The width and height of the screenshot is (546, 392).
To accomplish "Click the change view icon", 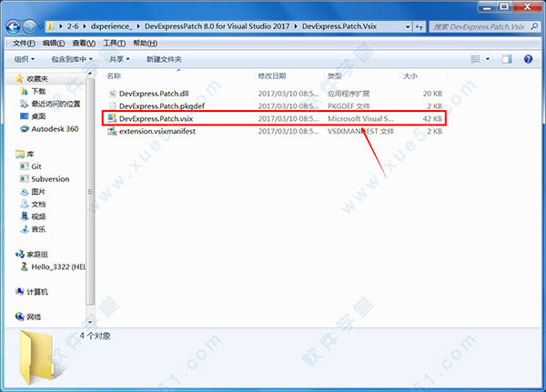I will click(x=475, y=59).
